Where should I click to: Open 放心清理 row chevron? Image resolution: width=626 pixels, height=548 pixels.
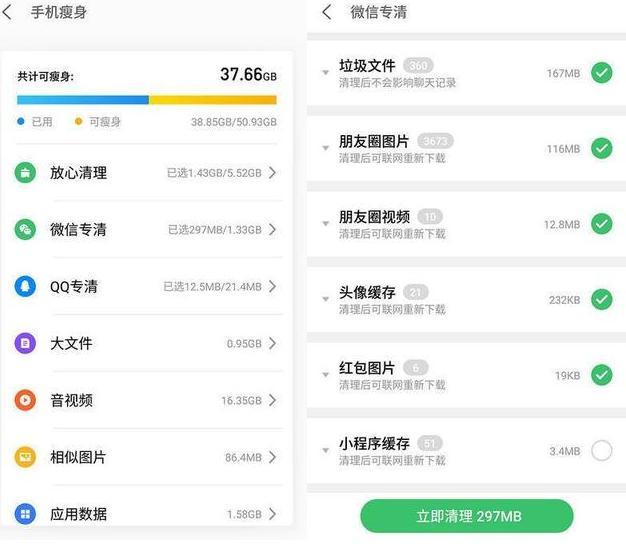point(273,173)
